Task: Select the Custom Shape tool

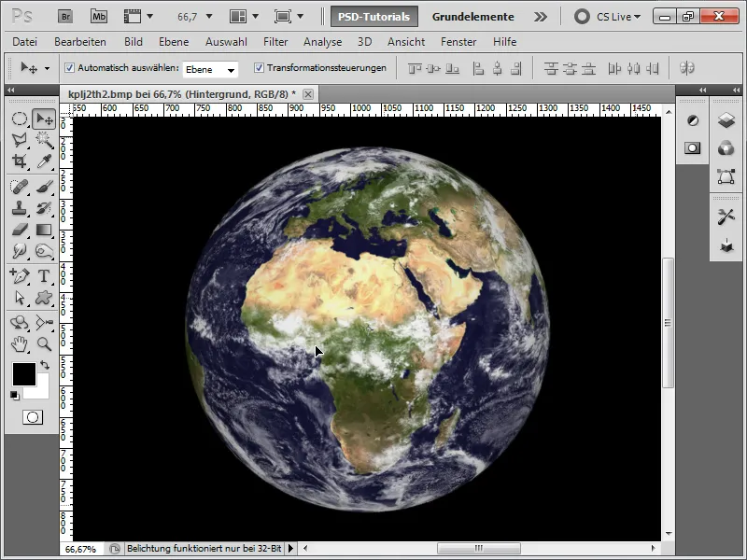Action: pyautogui.click(x=44, y=298)
